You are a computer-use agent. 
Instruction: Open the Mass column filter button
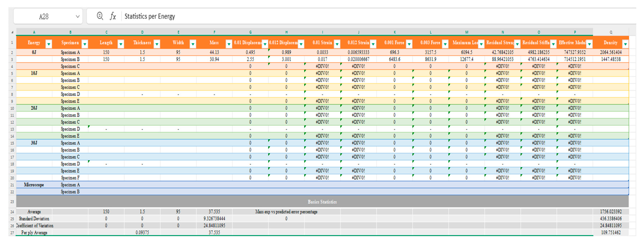(x=229, y=44)
